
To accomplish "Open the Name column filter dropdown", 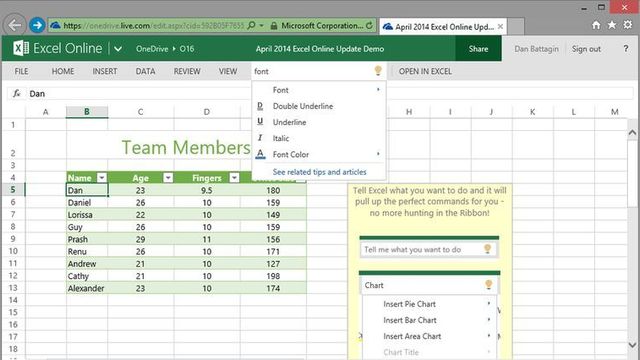I will click(x=102, y=178).
